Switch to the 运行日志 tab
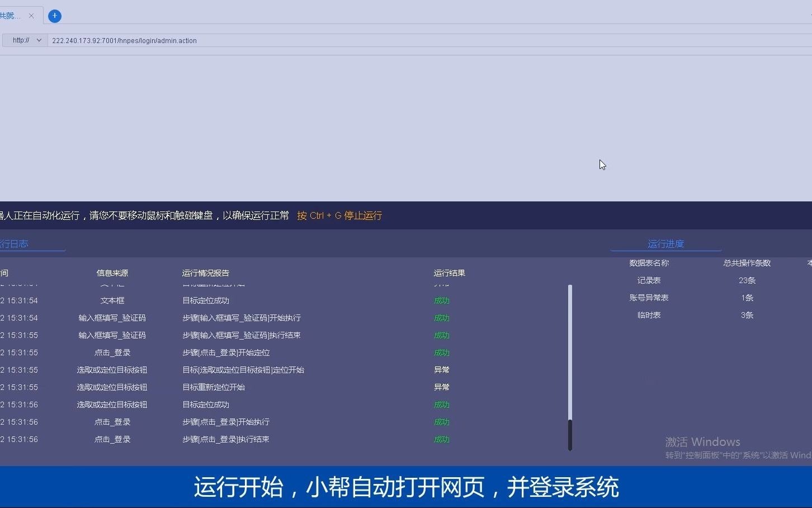Viewport: 812px width, 508px height. click(x=15, y=244)
